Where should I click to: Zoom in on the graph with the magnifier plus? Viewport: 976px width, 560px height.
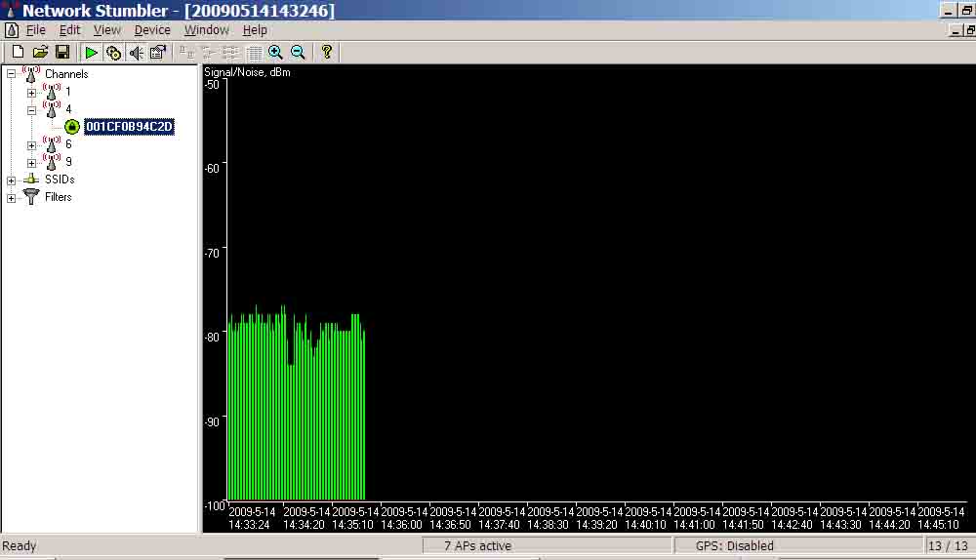click(x=276, y=53)
